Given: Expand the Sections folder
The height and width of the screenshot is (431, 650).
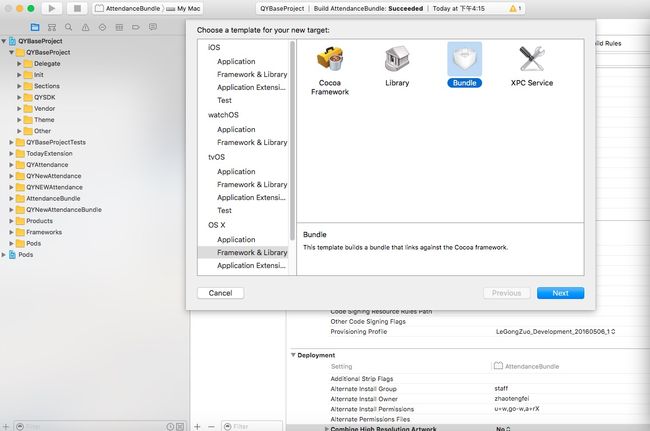Looking at the screenshot, I should [19, 86].
